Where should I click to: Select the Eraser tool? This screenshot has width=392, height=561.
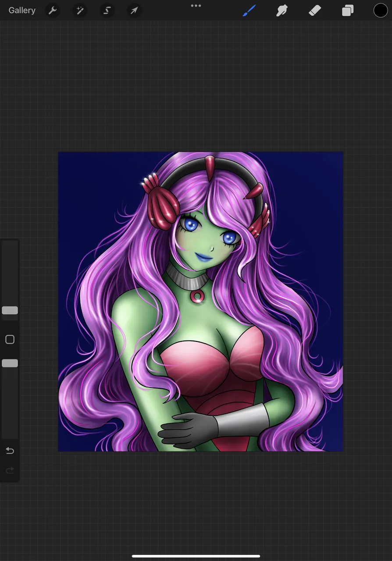click(315, 10)
